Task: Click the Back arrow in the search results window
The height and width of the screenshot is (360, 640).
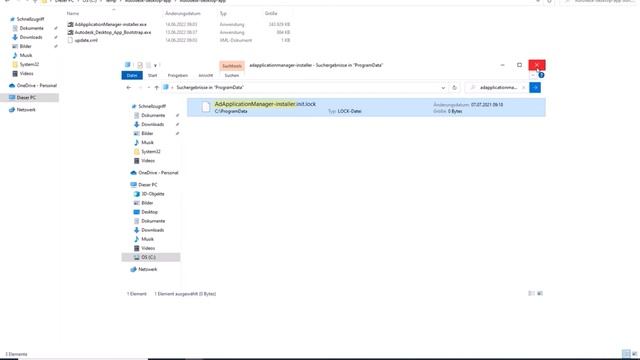Action: pyautogui.click(x=129, y=88)
